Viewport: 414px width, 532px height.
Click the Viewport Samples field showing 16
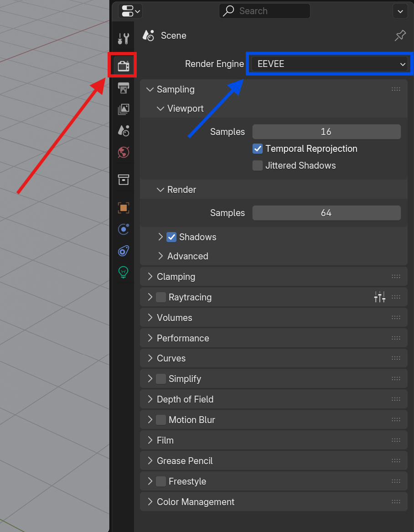tap(326, 132)
